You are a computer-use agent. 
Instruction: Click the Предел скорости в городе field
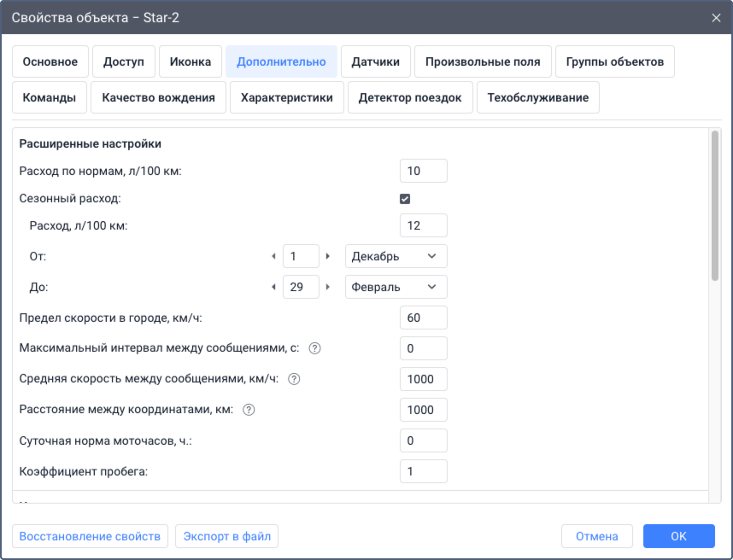423,318
